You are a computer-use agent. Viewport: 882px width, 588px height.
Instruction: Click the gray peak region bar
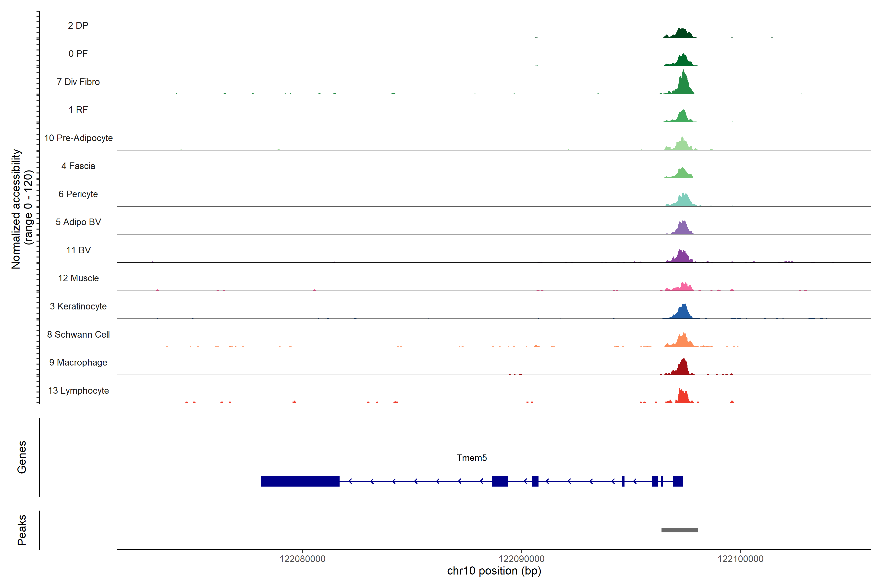679,530
